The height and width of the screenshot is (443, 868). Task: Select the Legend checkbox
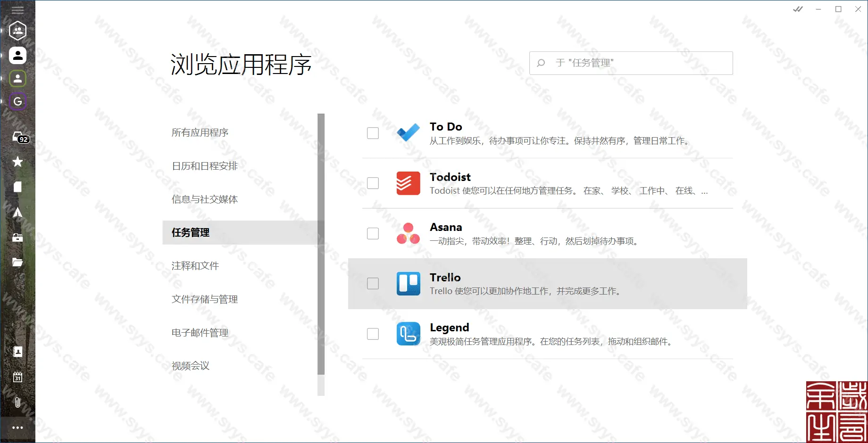[x=373, y=334]
